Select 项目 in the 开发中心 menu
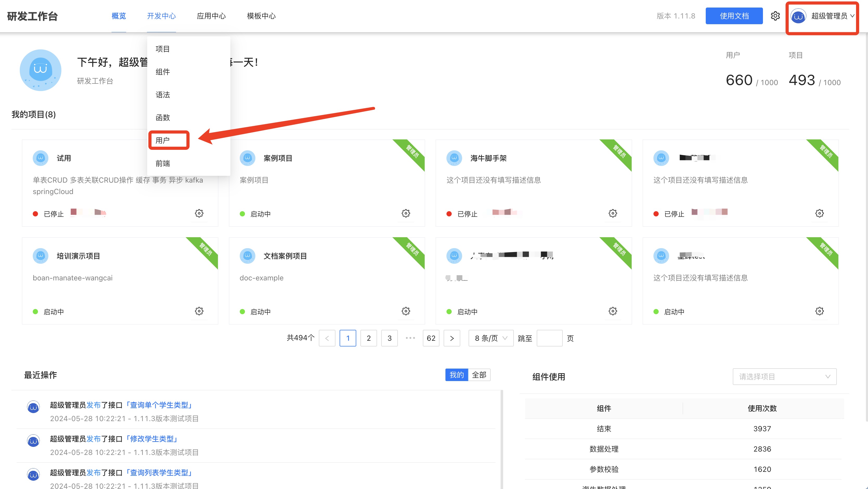This screenshot has height=489, width=868. click(x=189, y=49)
